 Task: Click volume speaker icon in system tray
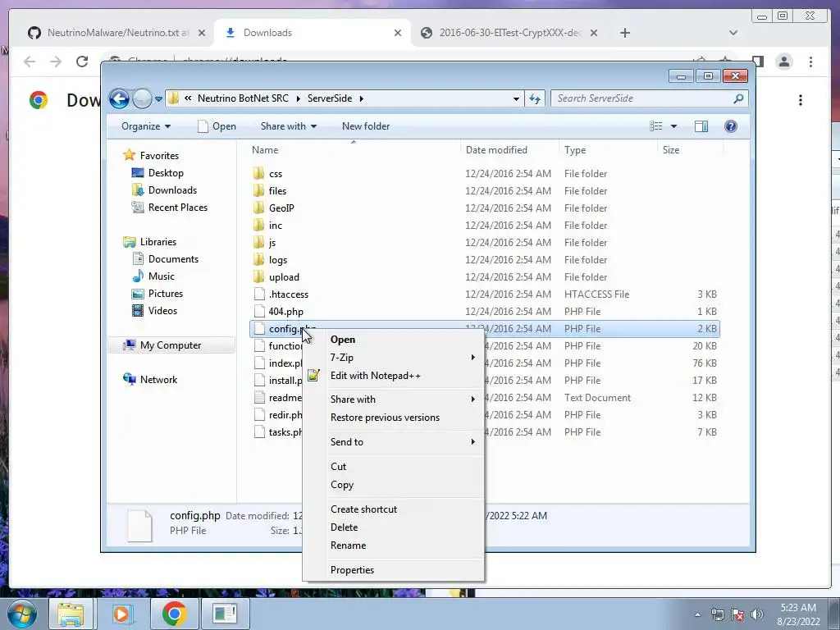[756, 614]
